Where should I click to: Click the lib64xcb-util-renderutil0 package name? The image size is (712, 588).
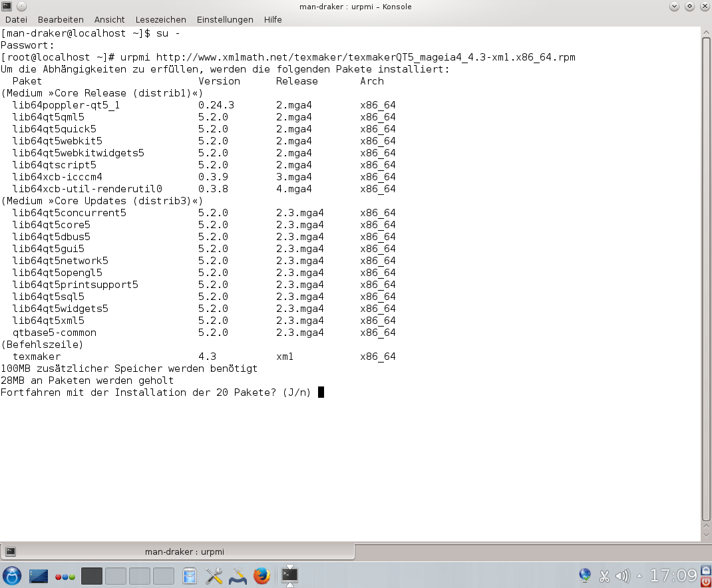click(87, 189)
